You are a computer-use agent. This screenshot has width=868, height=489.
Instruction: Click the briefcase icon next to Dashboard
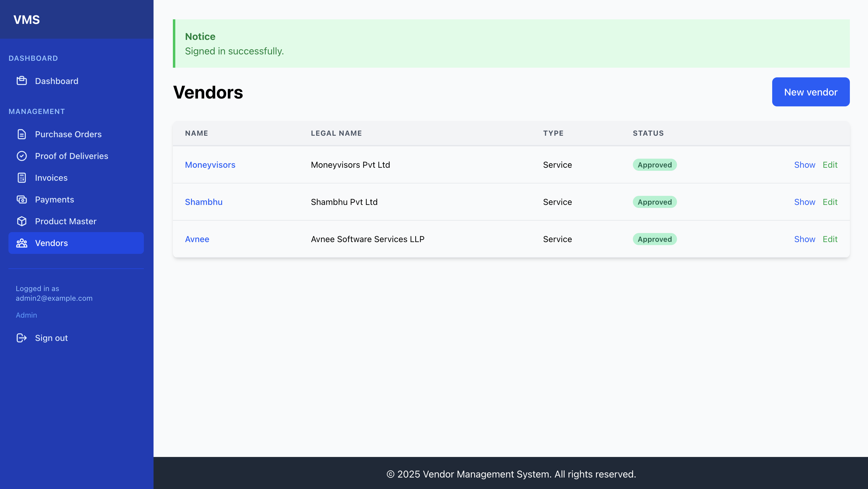tap(21, 81)
